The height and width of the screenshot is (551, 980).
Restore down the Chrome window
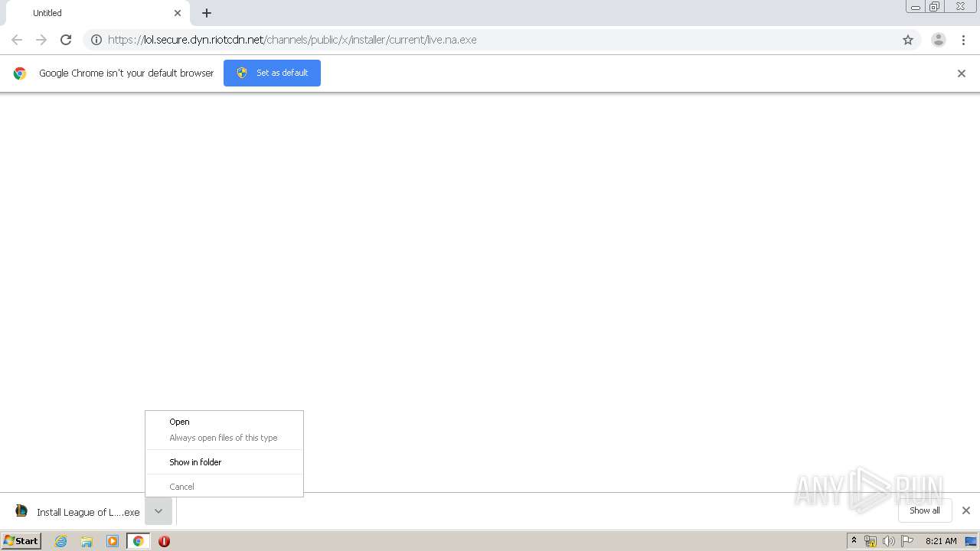coord(935,7)
